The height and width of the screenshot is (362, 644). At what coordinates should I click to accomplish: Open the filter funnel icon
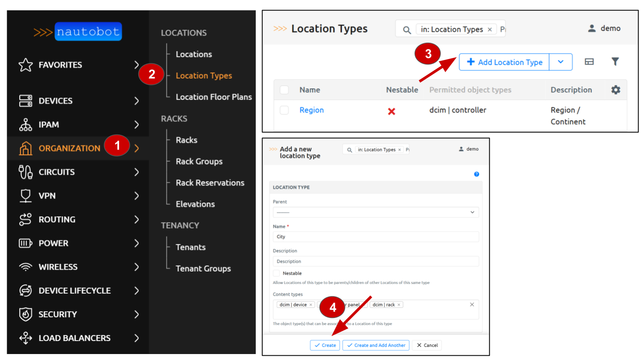click(615, 62)
